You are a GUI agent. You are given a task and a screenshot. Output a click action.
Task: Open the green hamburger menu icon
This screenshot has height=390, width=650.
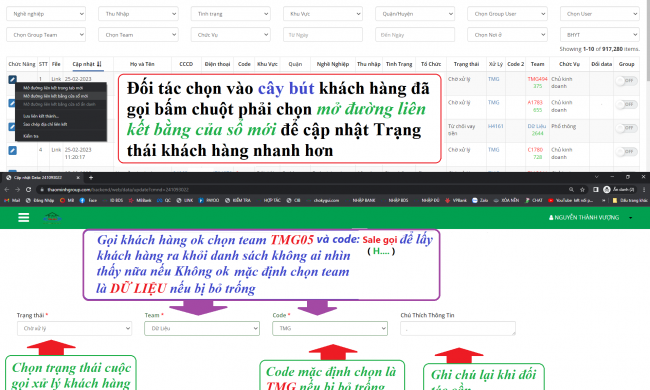point(24,218)
